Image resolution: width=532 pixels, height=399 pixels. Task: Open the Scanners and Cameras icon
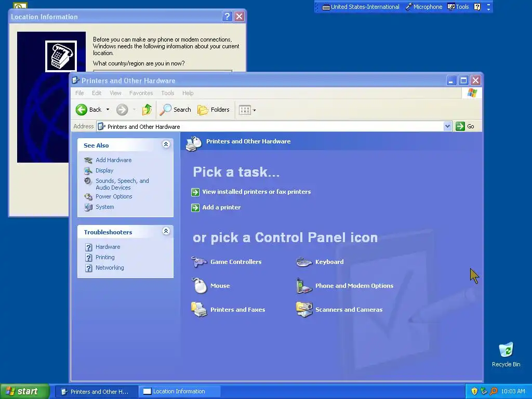pyautogui.click(x=304, y=309)
